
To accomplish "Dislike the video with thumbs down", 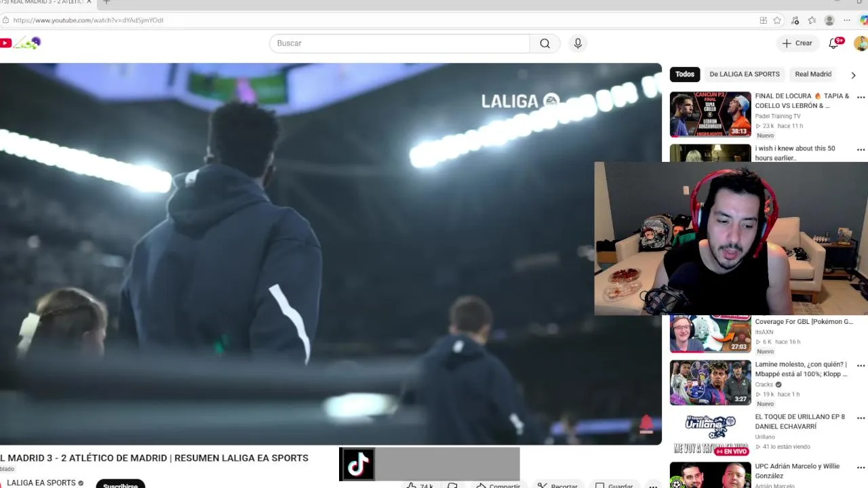I will [452, 485].
